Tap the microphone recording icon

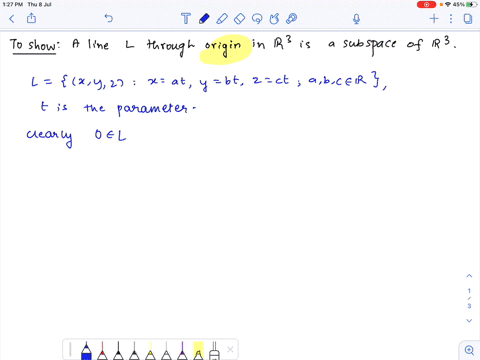[x=356, y=19]
